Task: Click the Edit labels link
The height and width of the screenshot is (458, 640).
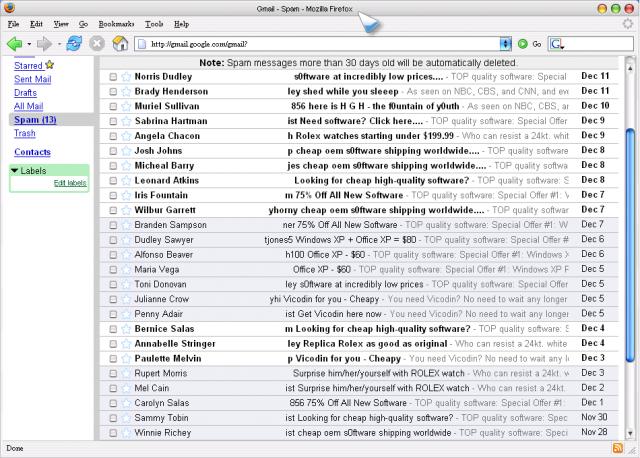Action: (70, 183)
